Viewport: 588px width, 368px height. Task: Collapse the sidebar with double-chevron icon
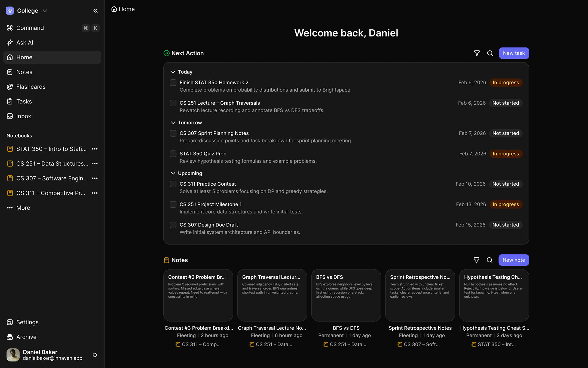[x=95, y=11]
